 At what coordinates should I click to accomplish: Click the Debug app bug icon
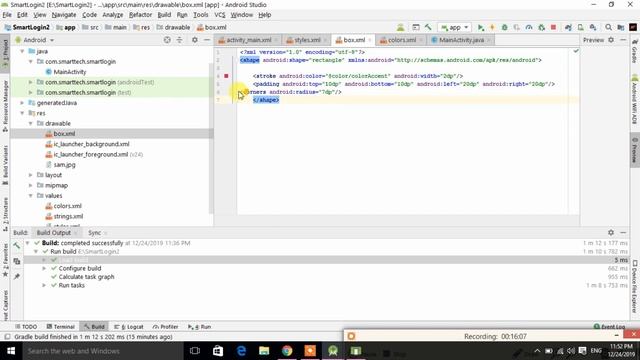(504, 27)
